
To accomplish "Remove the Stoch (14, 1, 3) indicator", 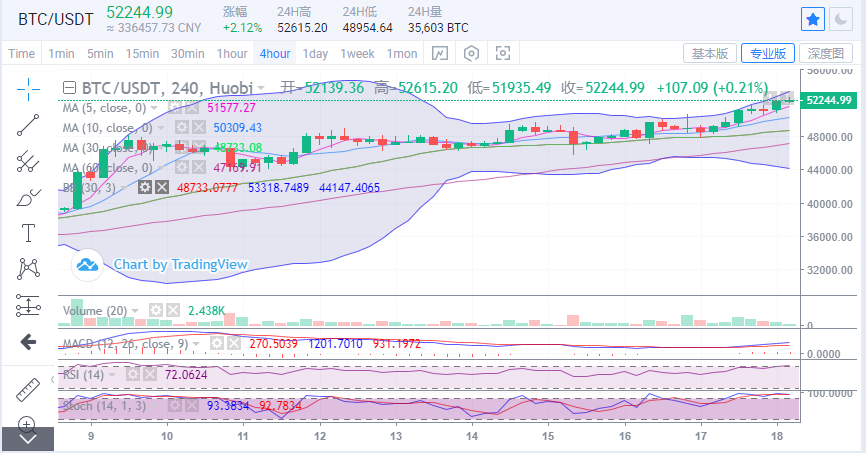I will pos(191,405).
